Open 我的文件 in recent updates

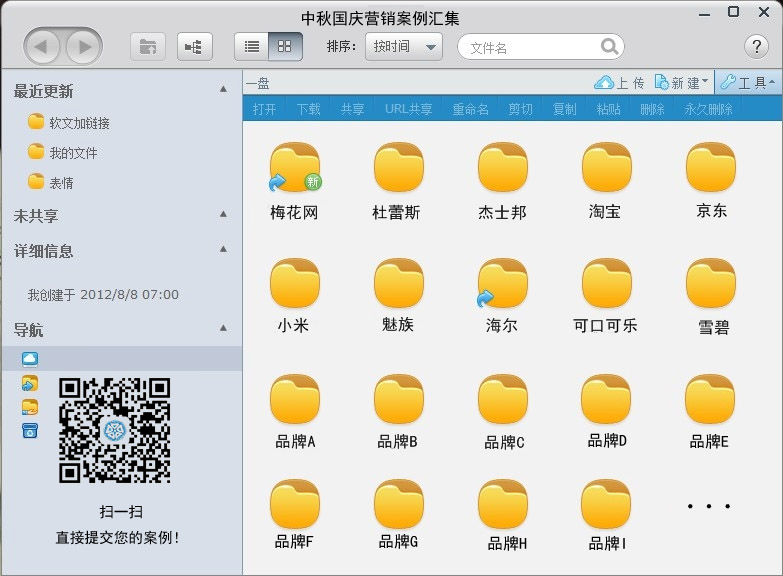63,152
